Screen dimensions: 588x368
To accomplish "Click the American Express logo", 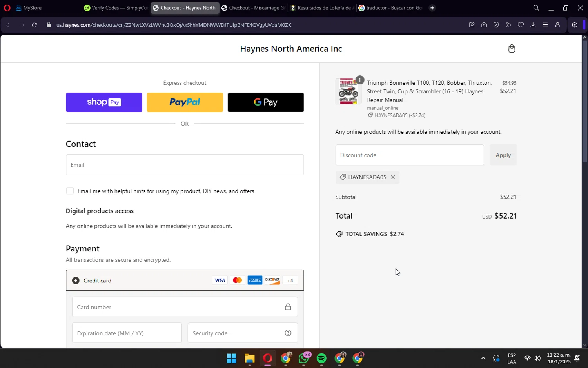I will pyautogui.click(x=255, y=280).
